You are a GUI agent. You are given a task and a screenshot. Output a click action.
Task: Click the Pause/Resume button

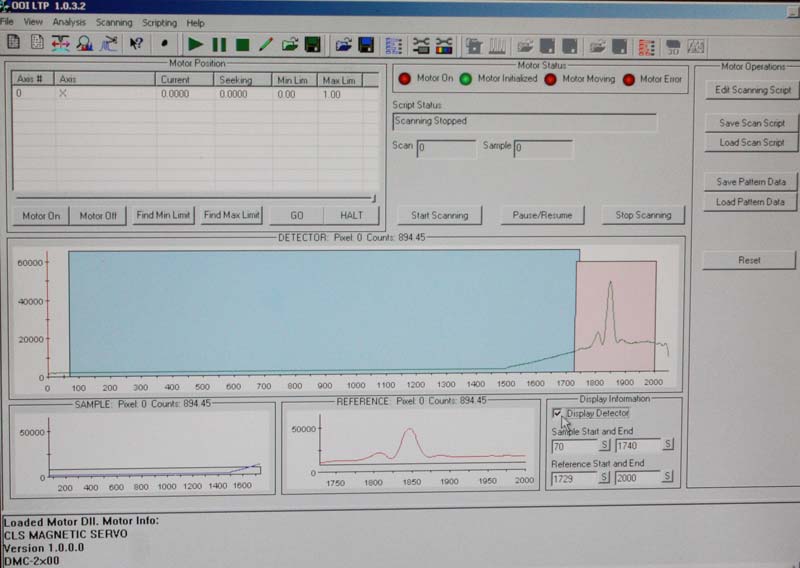pos(542,215)
